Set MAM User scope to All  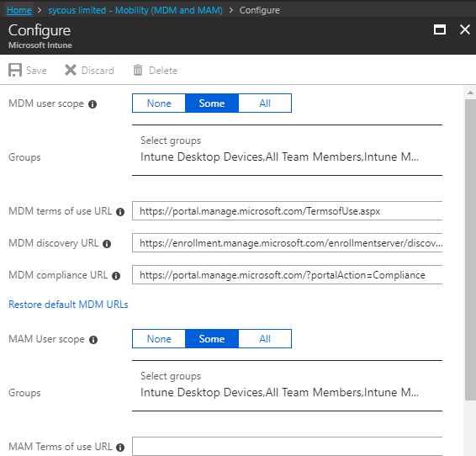(265, 339)
